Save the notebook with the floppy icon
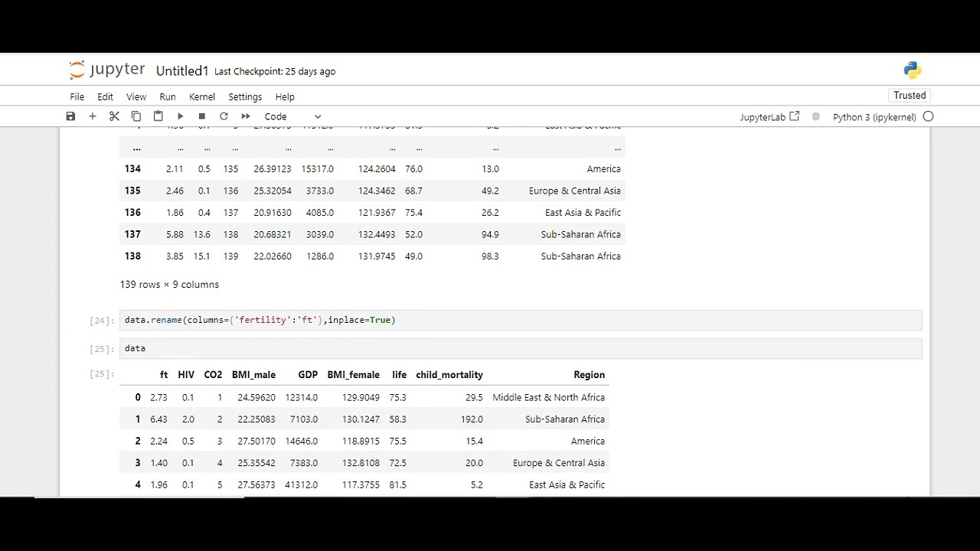Screen dimensions: 980x551 [70, 116]
